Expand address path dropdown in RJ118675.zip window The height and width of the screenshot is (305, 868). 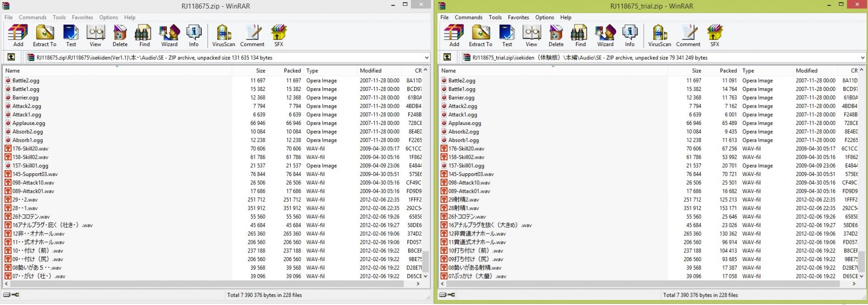[426, 57]
